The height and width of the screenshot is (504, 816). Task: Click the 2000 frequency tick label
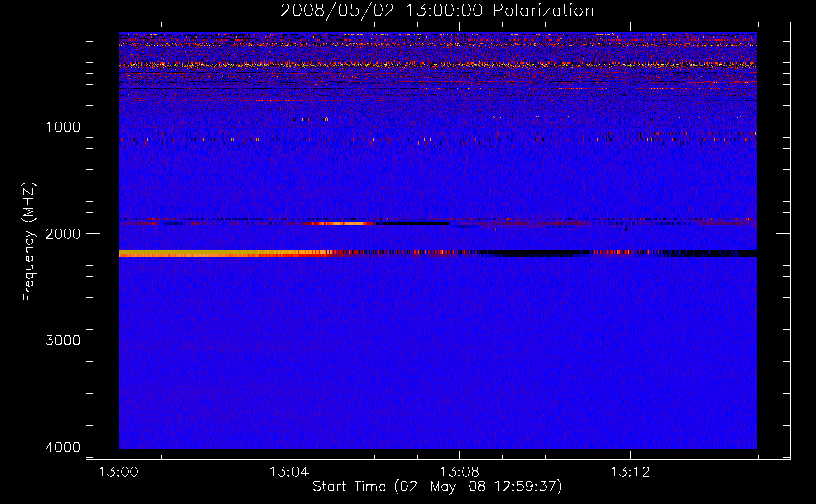click(63, 233)
